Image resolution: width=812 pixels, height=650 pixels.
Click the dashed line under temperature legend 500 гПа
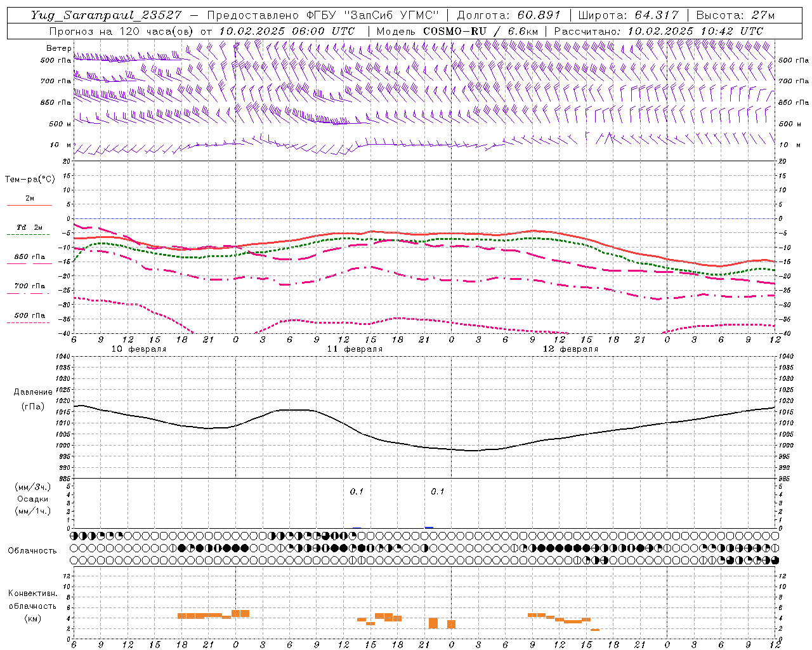29,322
